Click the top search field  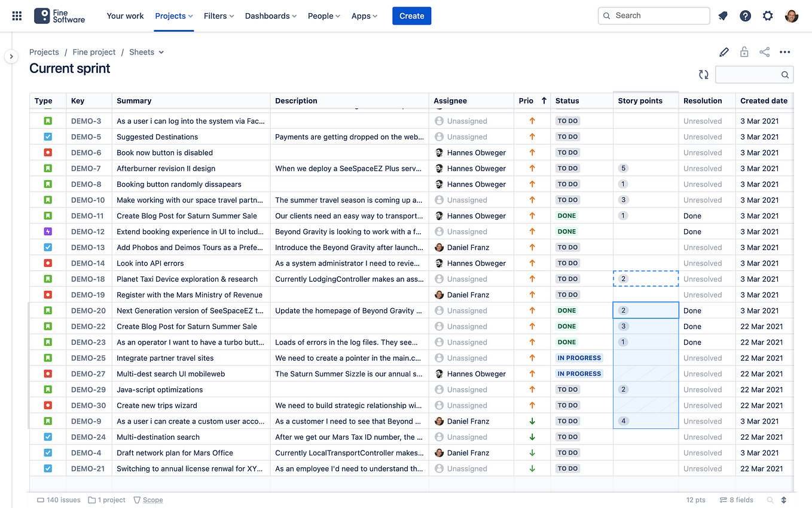click(654, 16)
